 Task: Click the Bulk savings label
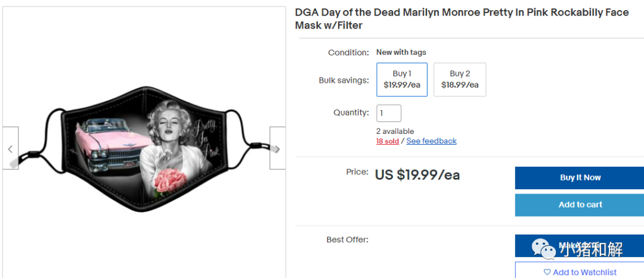click(343, 80)
